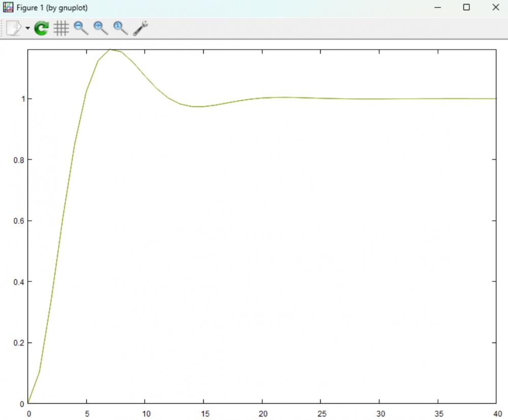Click the gnuplot figure icon in title bar
This screenshot has height=420, width=508.
pos(8,8)
